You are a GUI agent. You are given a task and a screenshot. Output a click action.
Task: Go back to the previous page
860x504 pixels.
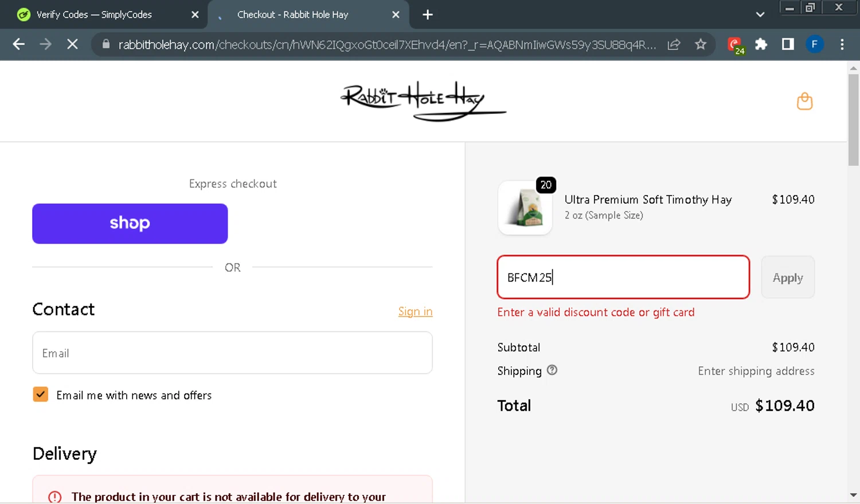click(x=18, y=44)
